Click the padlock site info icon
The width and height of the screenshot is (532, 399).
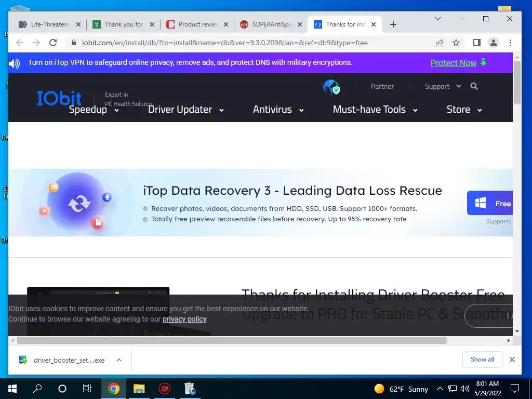[74, 43]
